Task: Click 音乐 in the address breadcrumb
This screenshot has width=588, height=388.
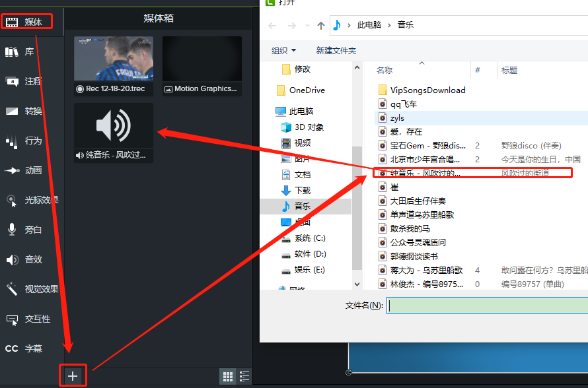Action: click(x=406, y=24)
